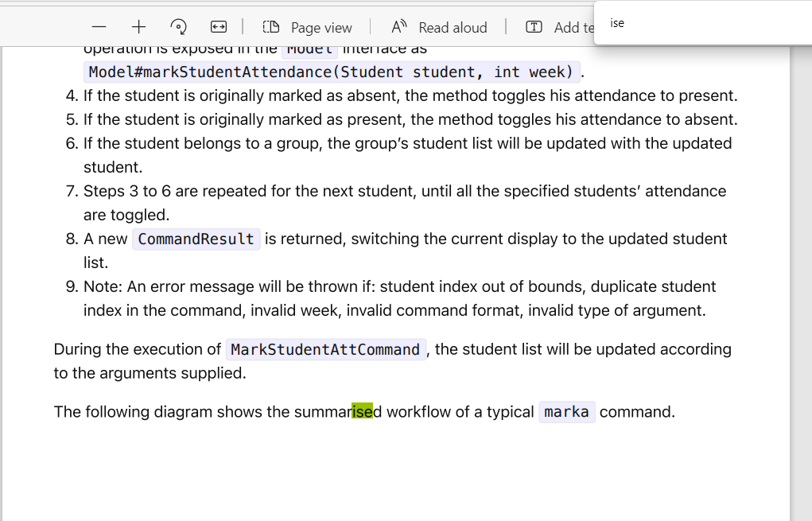Click the 'marka' command code text

pyautogui.click(x=567, y=412)
